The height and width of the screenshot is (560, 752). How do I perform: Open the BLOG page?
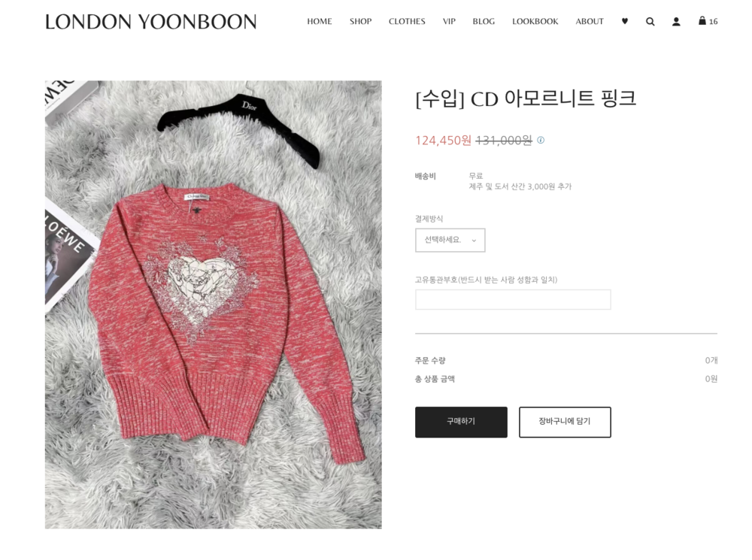click(484, 22)
